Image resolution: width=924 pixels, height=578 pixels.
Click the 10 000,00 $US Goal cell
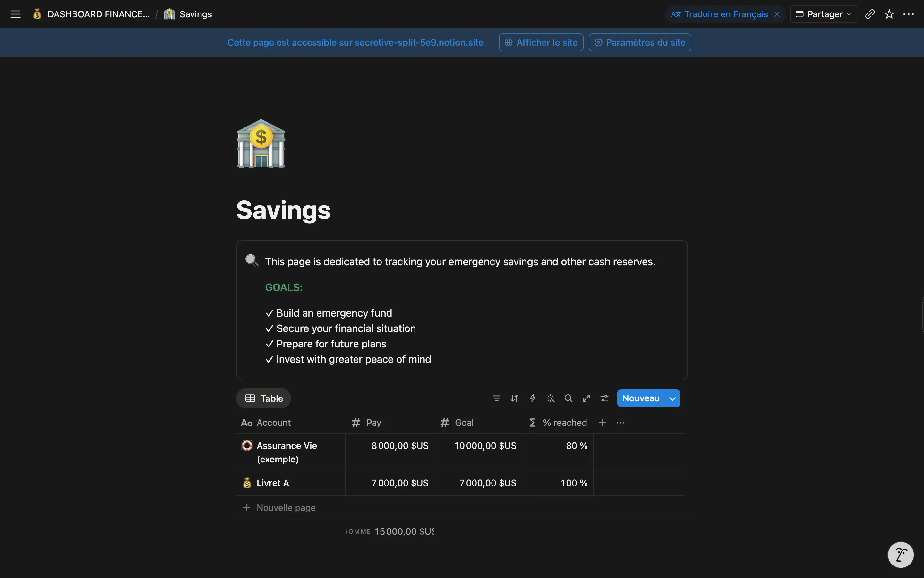[x=478, y=453]
